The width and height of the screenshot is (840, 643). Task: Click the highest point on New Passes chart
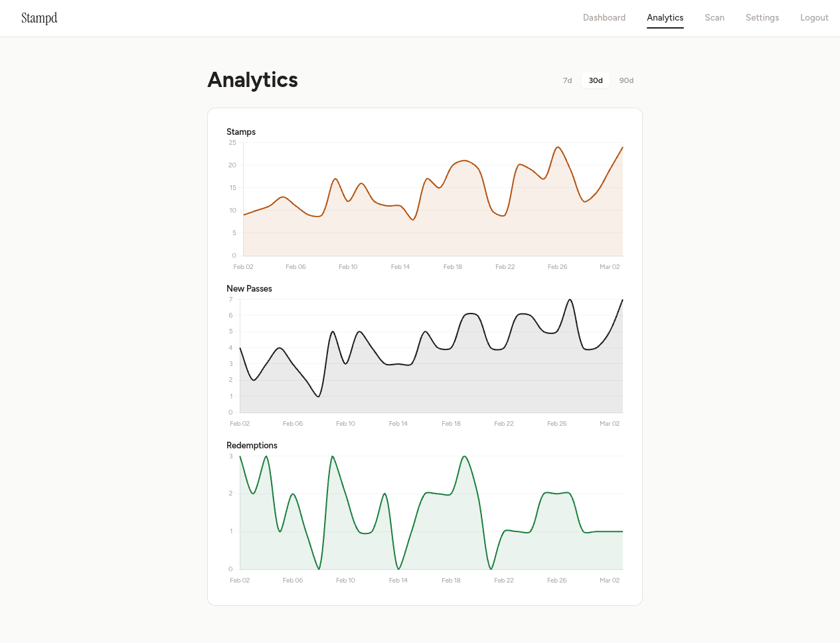(571, 300)
